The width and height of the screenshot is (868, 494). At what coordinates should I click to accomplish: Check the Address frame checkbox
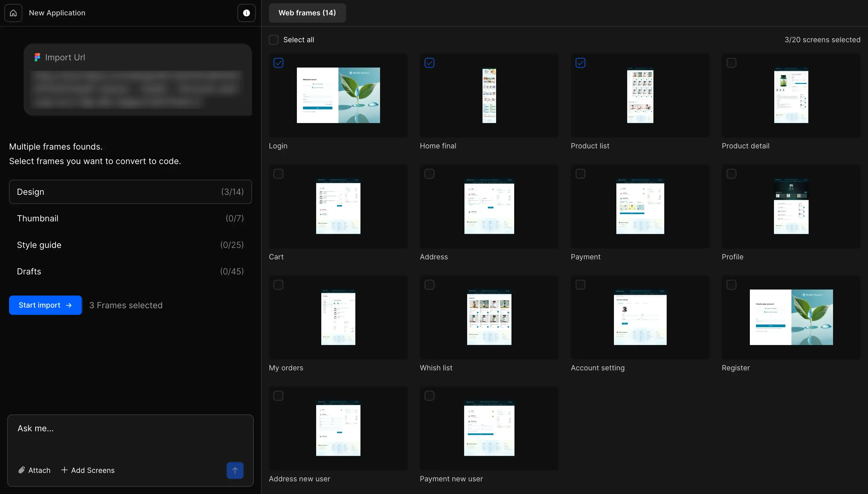tap(429, 174)
